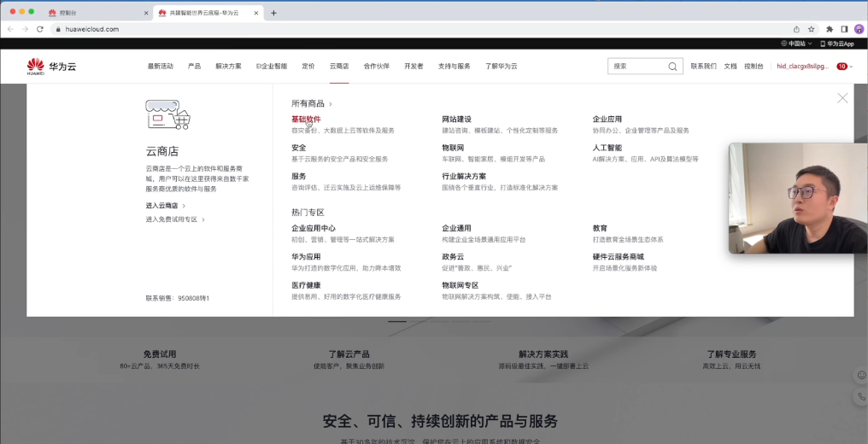Click the 了解云产品 card
This screenshot has height=444, width=868.
349,359
